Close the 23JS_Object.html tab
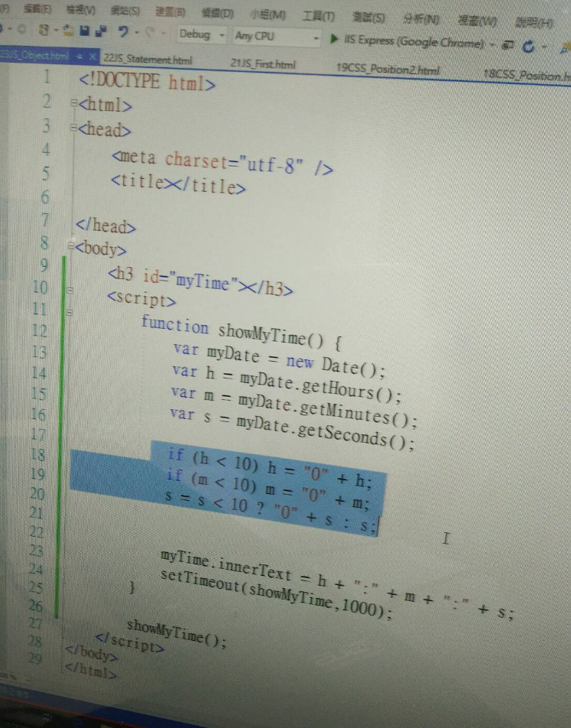 92,57
